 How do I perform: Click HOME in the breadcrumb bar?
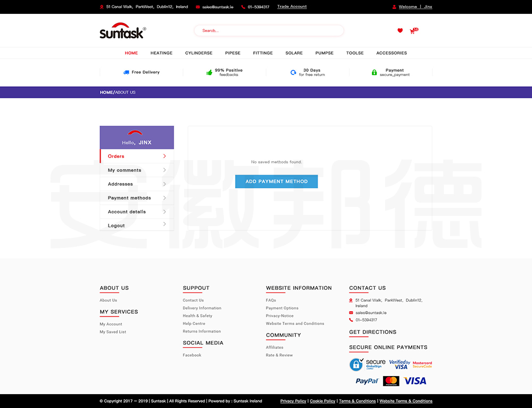click(x=106, y=93)
